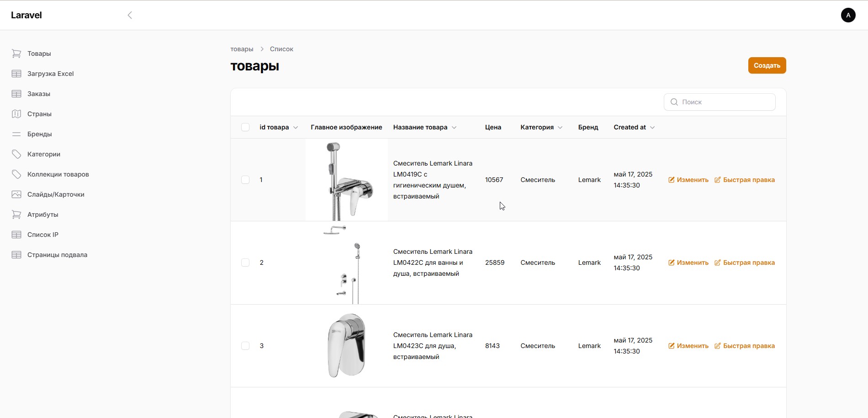The width and height of the screenshot is (868, 418).
Task: Click the Загрузка Excel table icon
Action: [16, 74]
